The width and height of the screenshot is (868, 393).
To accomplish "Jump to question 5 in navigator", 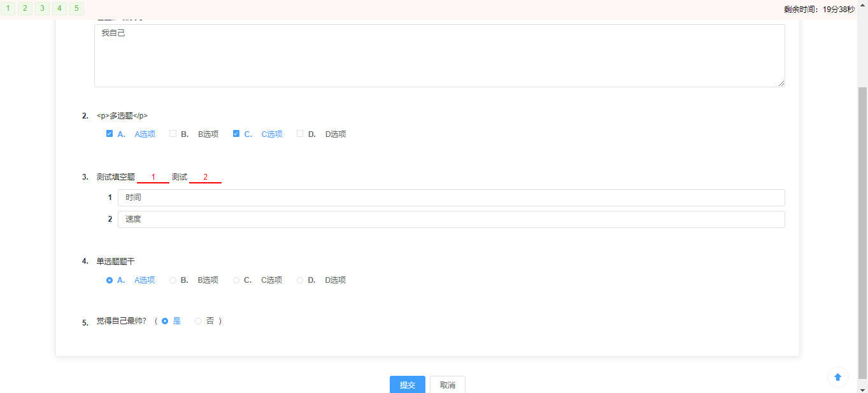I will point(76,8).
